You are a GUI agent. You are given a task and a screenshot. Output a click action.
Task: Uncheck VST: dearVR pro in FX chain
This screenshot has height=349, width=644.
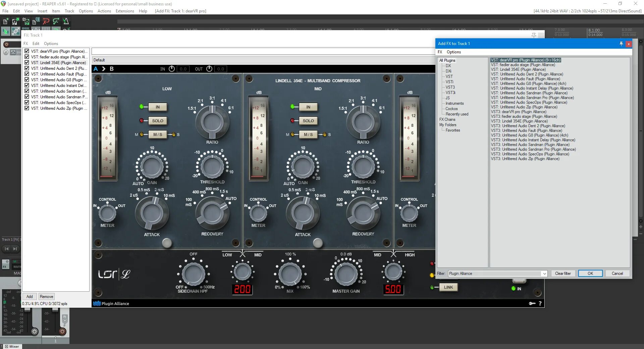[x=27, y=51]
